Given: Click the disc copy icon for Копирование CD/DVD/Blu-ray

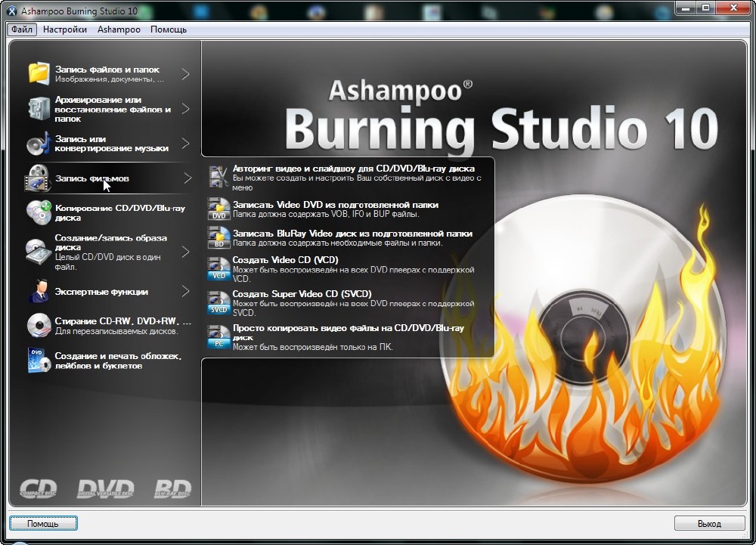Looking at the screenshot, I should pos(39,212).
